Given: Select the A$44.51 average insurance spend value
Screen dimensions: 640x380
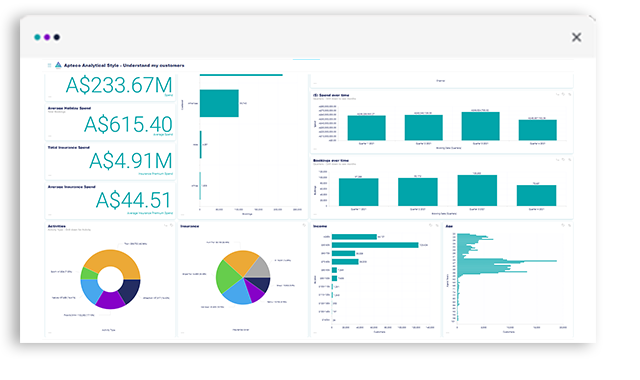Looking at the screenshot, I should coord(133,200).
